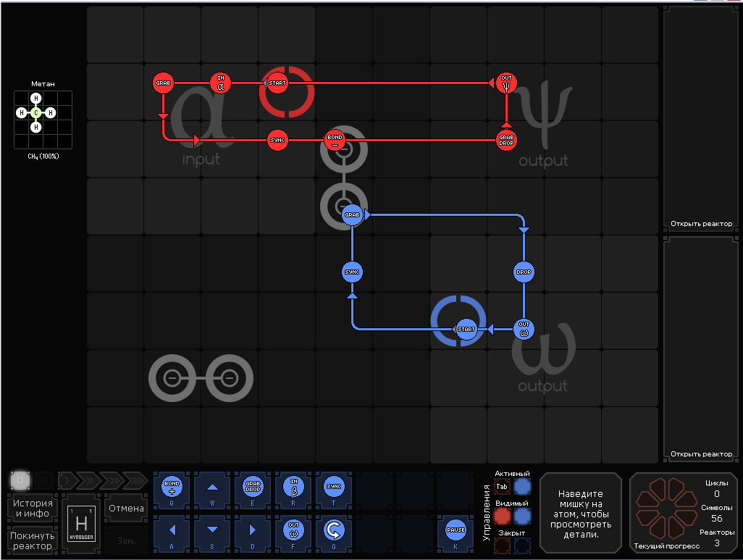Open the upper reactor with Открыть реактор
Viewport: 743px width, 560px height.
tap(701, 224)
